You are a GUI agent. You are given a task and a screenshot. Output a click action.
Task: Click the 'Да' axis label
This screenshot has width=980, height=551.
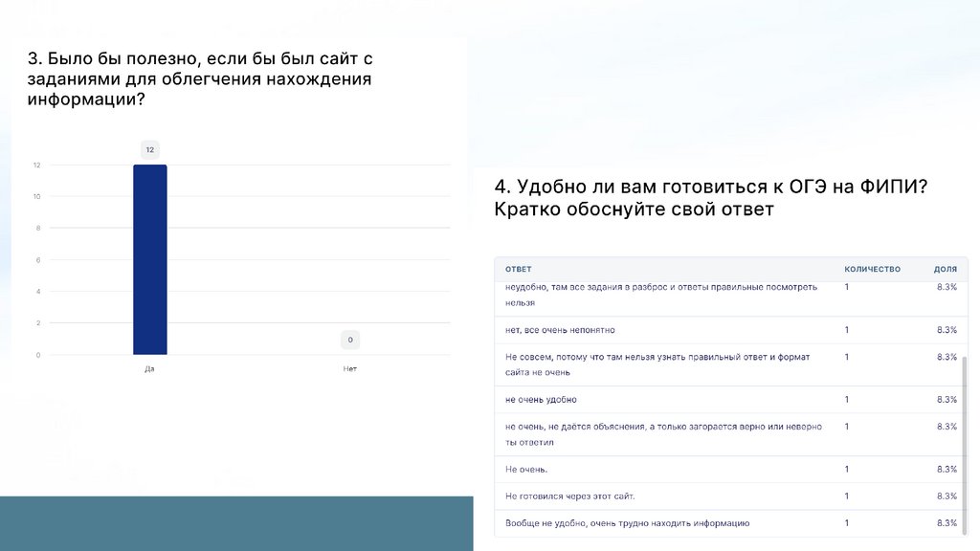(x=149, y=369)
